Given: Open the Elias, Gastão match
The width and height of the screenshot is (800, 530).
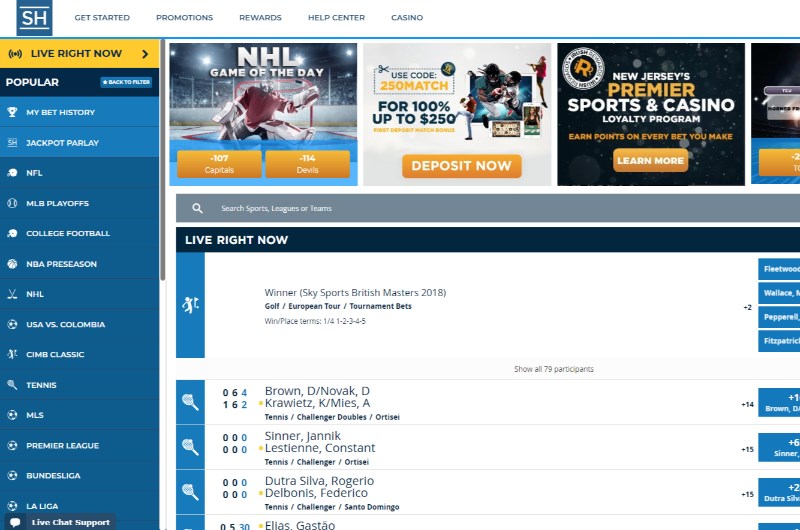Looking at the screenshot, I should pos(300,525).
